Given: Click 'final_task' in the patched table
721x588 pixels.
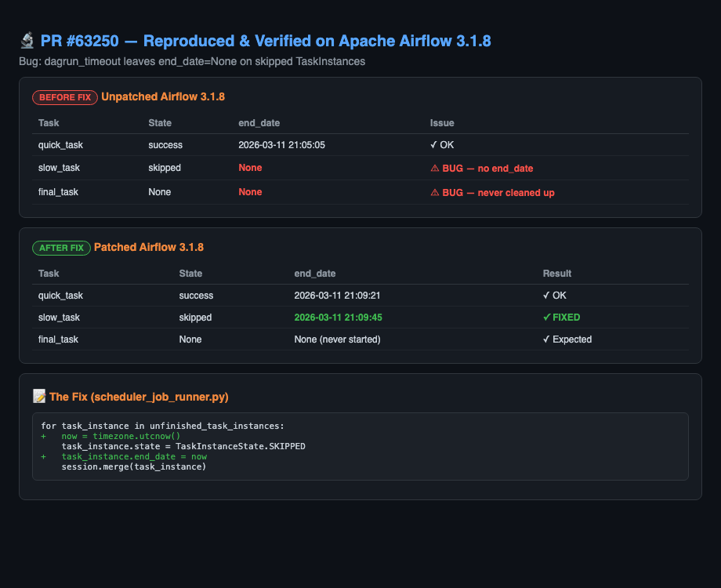Looking at the screenshot, I should (x=58, y=339).
